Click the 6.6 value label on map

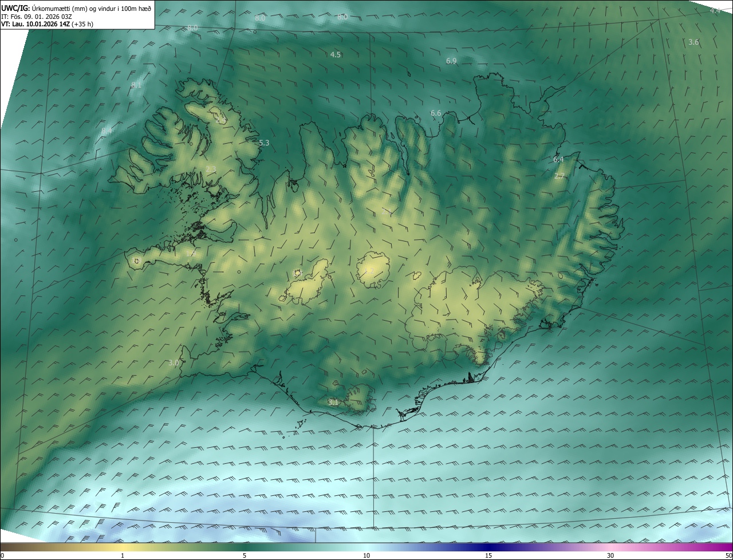(436, 113)
